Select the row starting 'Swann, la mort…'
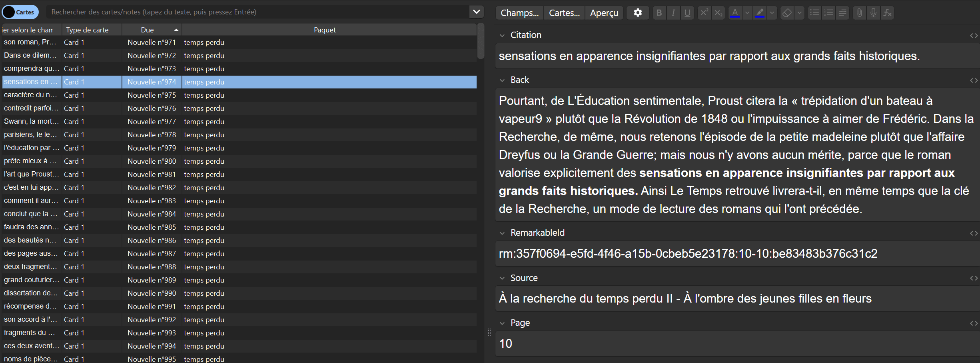 [239, 122]
